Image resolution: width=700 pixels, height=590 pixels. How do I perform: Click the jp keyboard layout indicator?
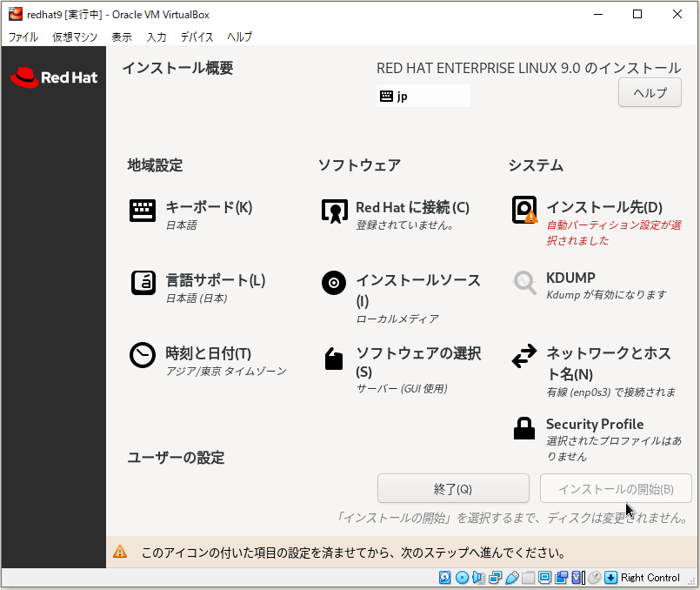click(x=423, y=96)
